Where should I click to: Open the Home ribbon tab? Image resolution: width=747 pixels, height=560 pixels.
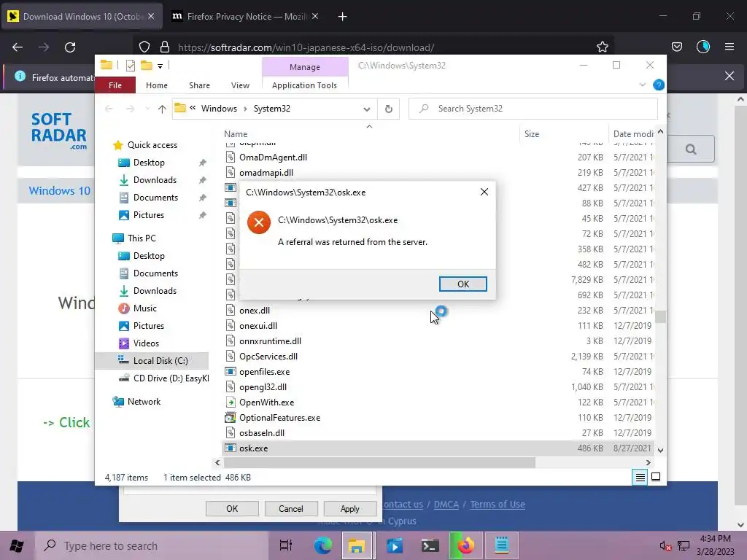157,85
